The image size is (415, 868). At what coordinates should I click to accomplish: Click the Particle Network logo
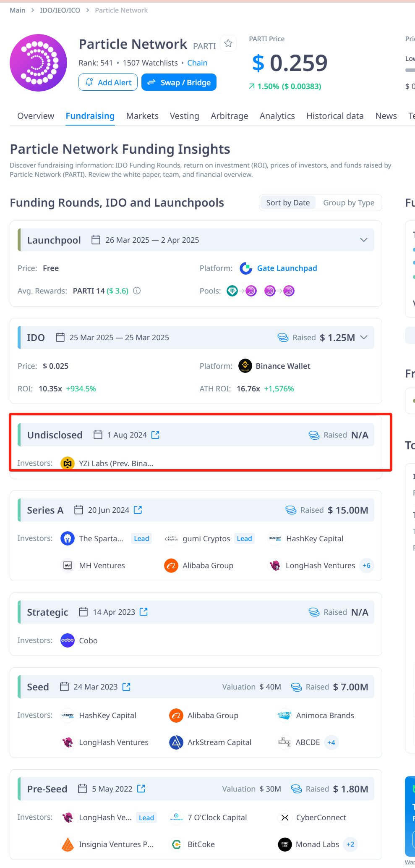click(x=38, y=63)
